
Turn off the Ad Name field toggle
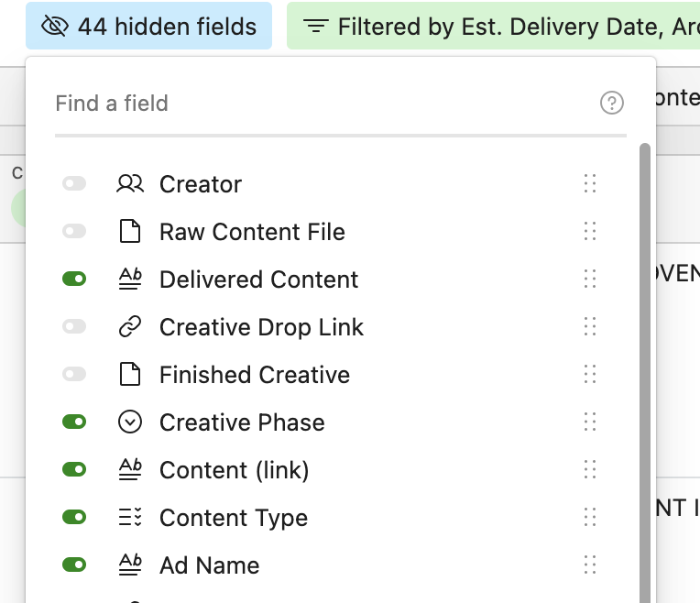(74, 565)
